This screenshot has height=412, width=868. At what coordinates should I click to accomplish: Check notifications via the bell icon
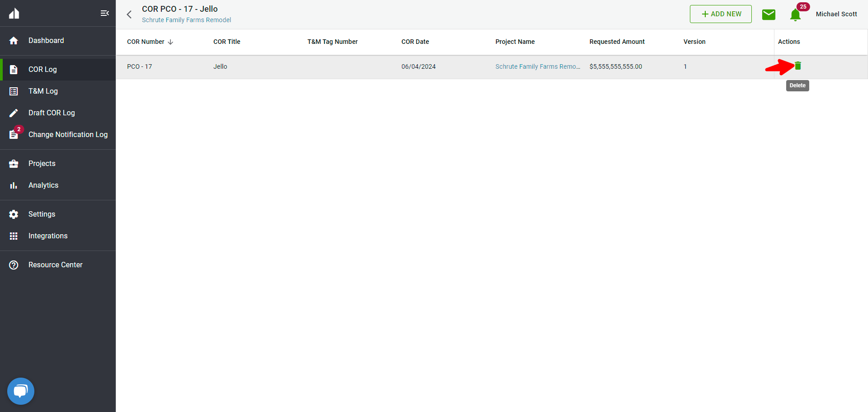pyautogui.click(x=795, y=15)
